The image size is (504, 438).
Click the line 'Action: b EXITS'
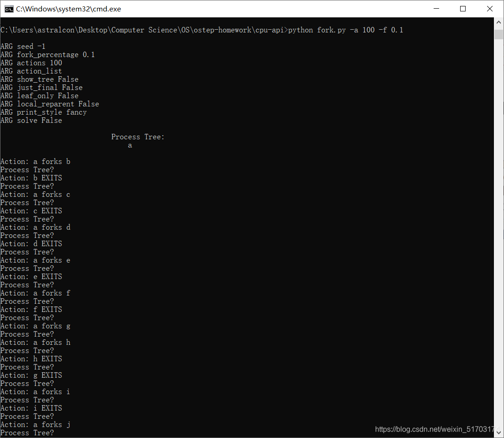point(31,178)
